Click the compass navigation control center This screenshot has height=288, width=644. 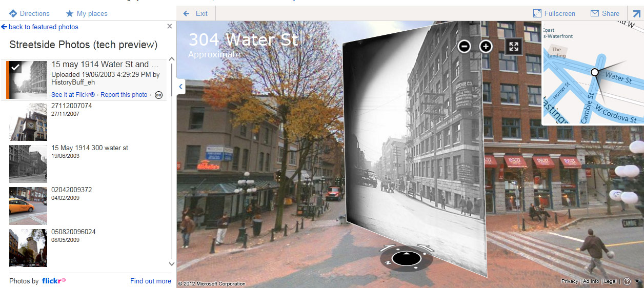click(x=406, y=258)
